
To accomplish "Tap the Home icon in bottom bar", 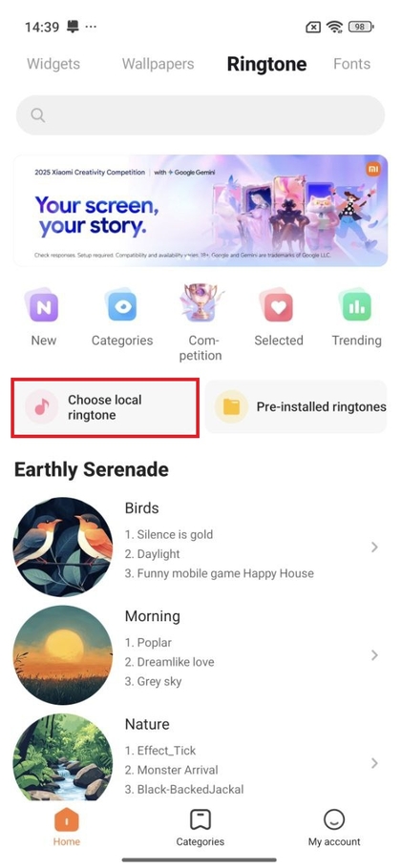I will pyautogui.click(x=67, y=820).
